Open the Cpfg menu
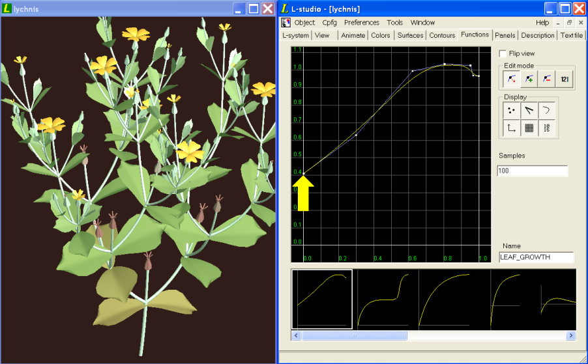The width and height of the screenshot is (588, 364). (x=329, y=23)
